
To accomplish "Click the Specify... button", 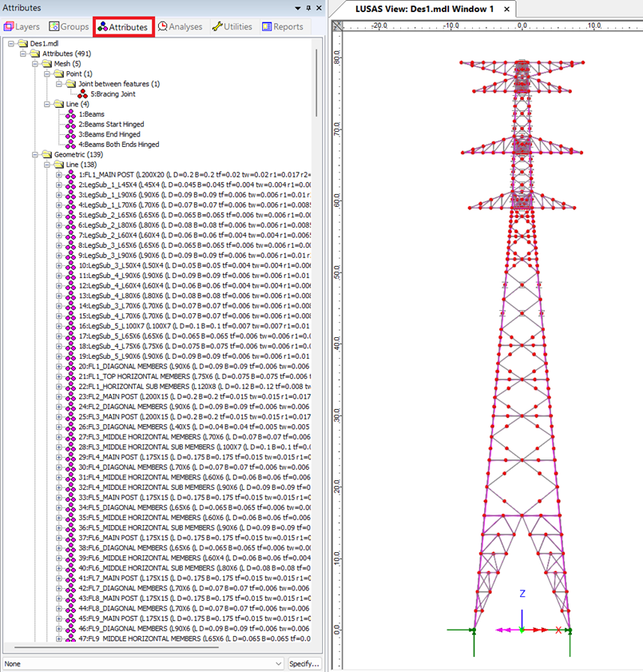I will click(304, 664).
